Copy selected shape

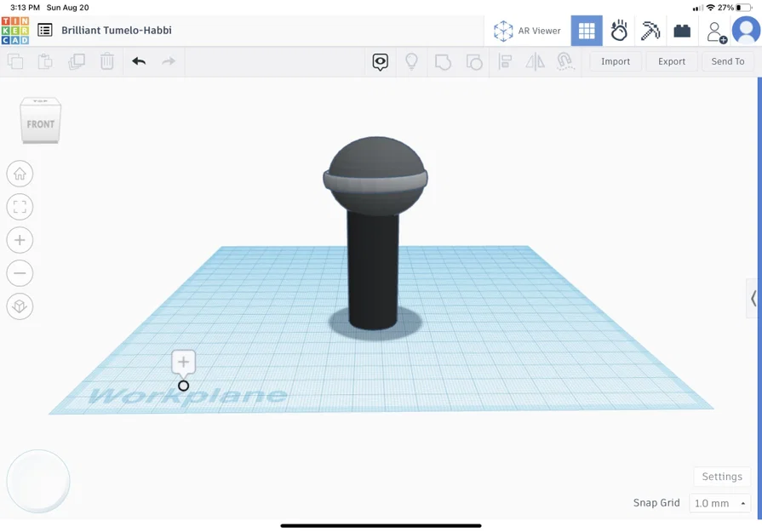pyautogui.click(x=15, y=61)
